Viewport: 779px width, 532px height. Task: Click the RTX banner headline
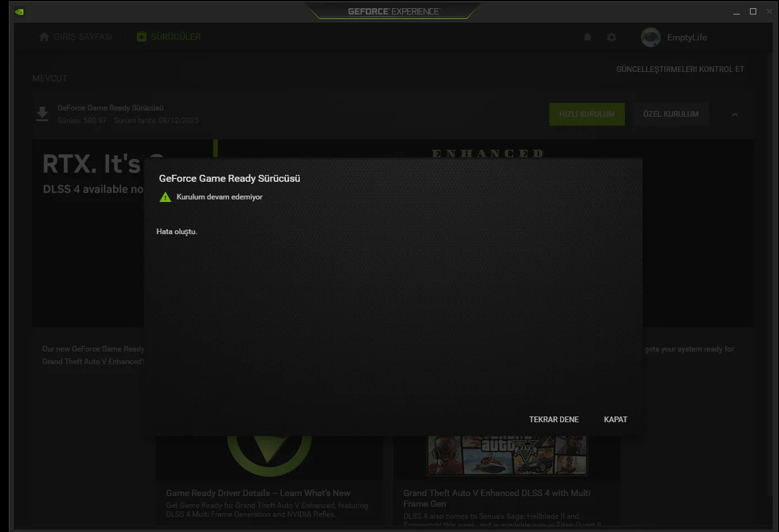click(x=104, y=164)
